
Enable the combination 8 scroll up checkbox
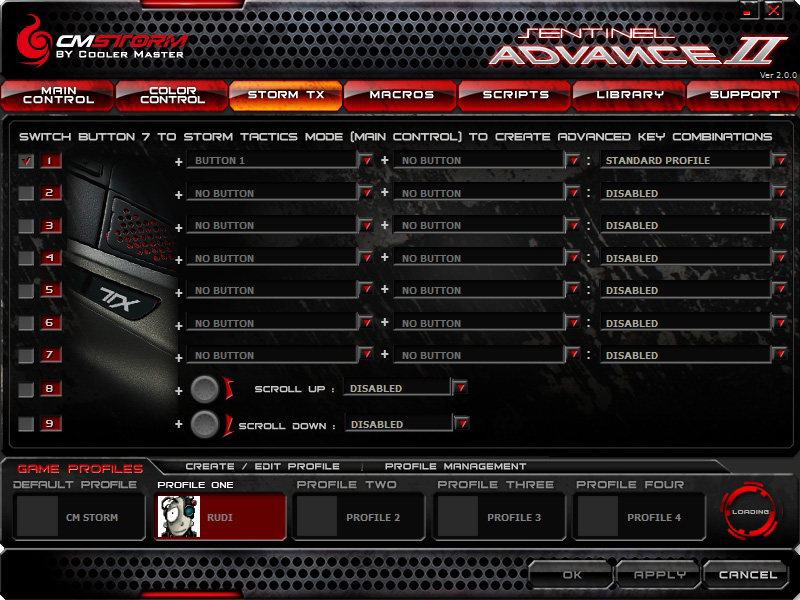26,390
